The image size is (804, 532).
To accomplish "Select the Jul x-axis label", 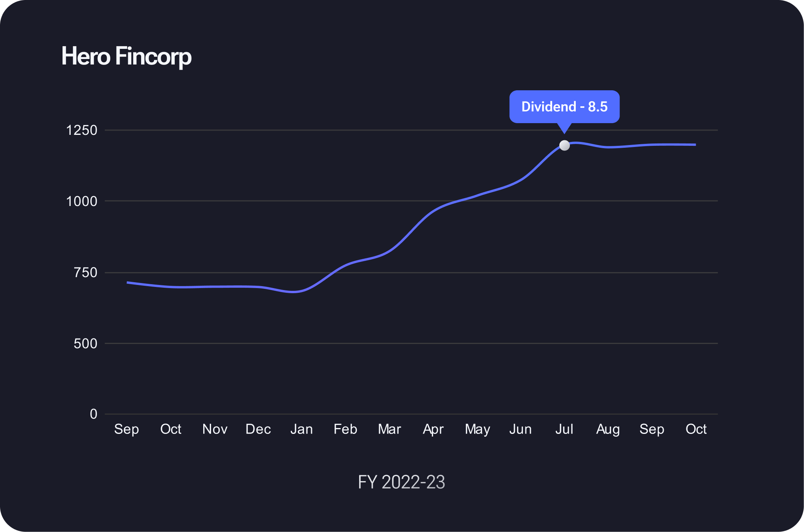I will pos(564,429).
